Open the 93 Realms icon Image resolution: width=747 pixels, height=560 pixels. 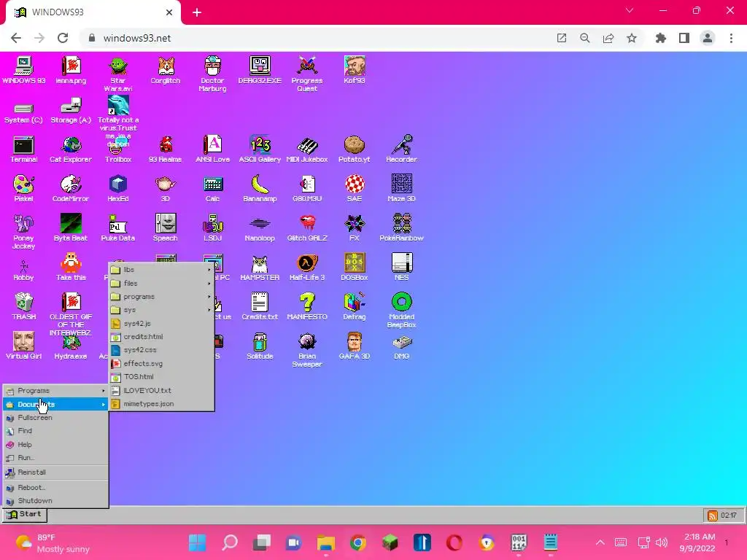pos(166,149)
